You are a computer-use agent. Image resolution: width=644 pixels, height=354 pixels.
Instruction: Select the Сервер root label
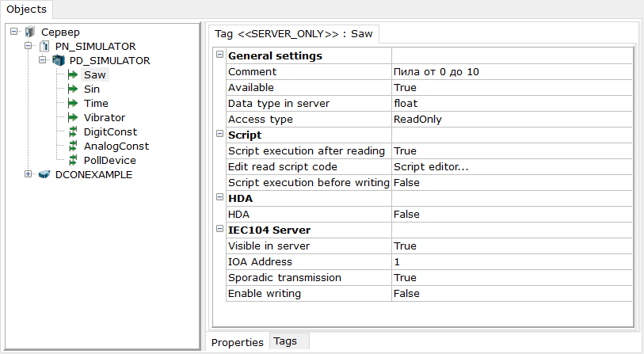coord(60,32)
